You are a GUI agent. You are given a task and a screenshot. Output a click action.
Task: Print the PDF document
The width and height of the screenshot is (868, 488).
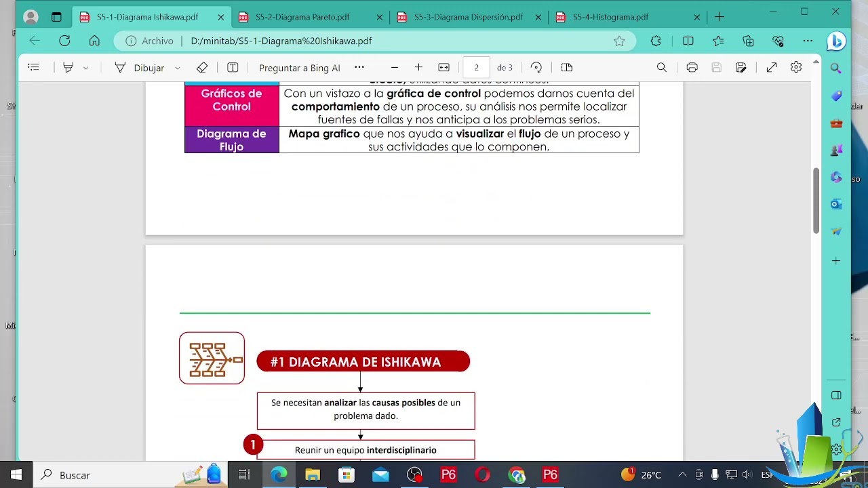click(x=692, y=67)
